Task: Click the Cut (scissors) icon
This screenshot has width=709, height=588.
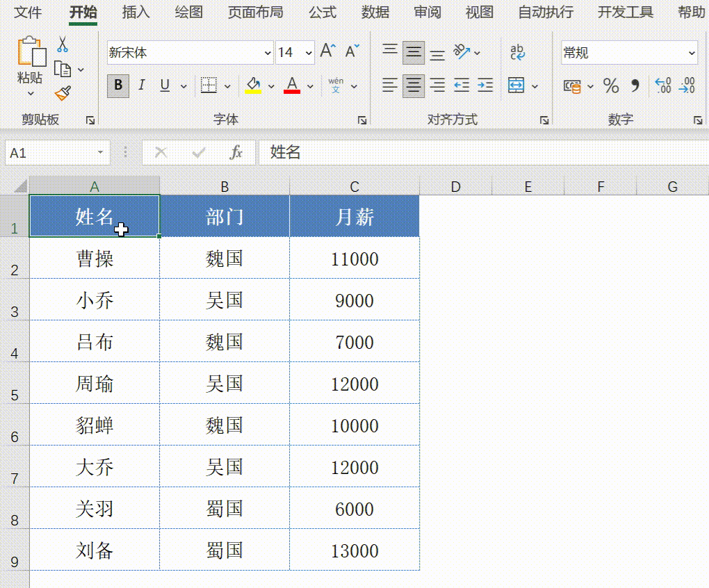Action: (63, 44)
